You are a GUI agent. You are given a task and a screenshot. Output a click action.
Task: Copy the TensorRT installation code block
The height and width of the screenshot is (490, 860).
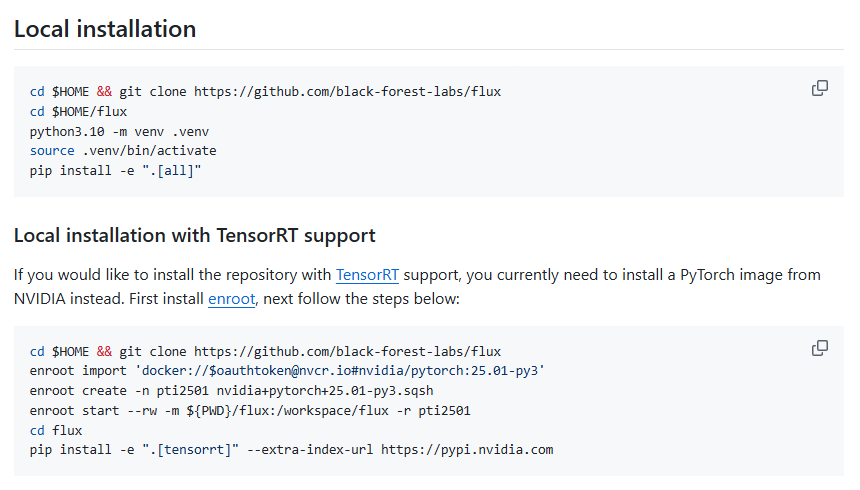click(819, 348)
